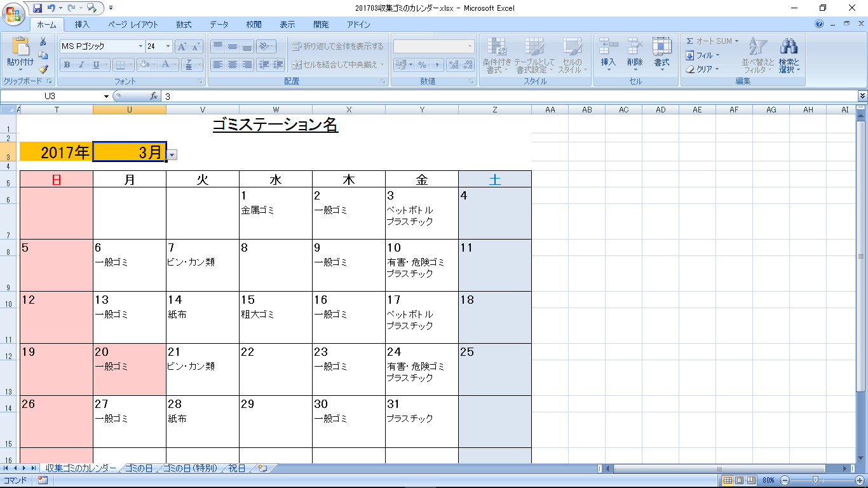Adjust the zoom slider handle

(815, 480)
